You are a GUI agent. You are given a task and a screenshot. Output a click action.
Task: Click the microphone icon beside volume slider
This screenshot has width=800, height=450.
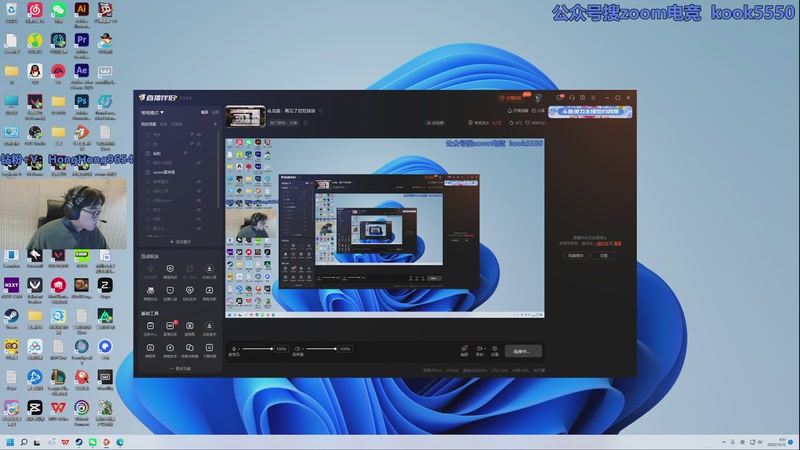coord(236,348)
